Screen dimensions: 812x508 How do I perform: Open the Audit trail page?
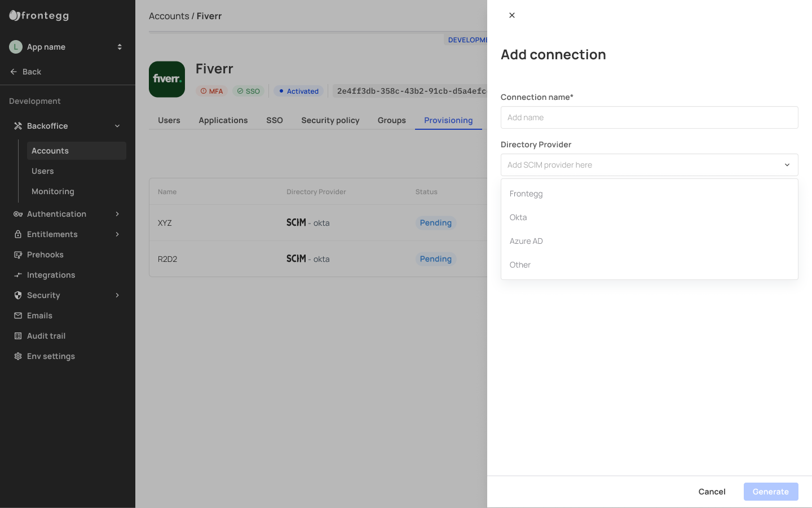(46, 336)
